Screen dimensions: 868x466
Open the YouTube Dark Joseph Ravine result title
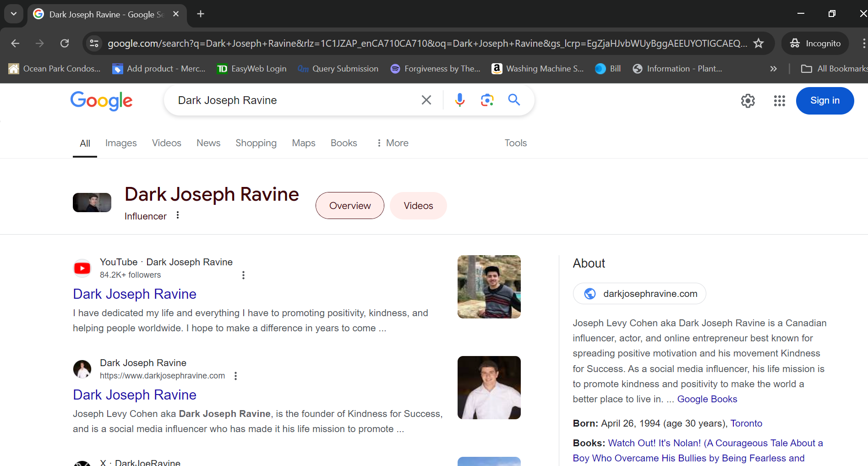135,294
